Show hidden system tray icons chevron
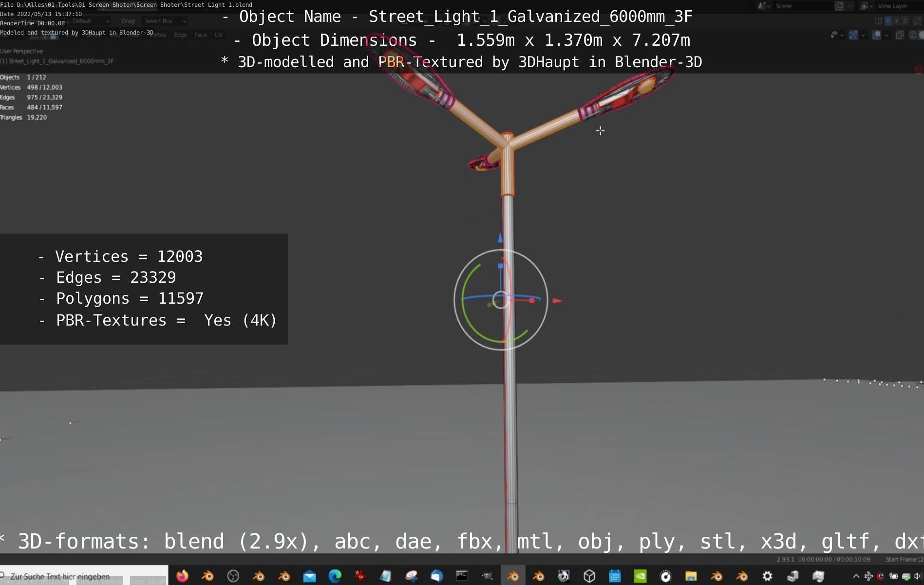924x585 pixels. [x=856, y=576]
